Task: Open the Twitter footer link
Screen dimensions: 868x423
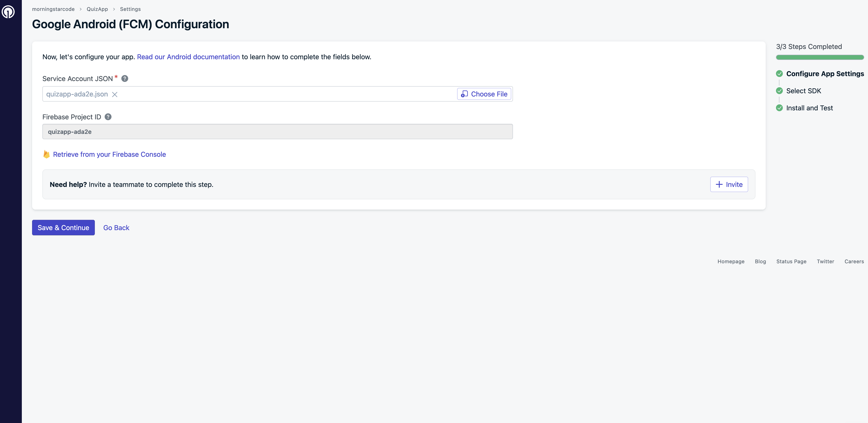Action: (x=825, y=262)
